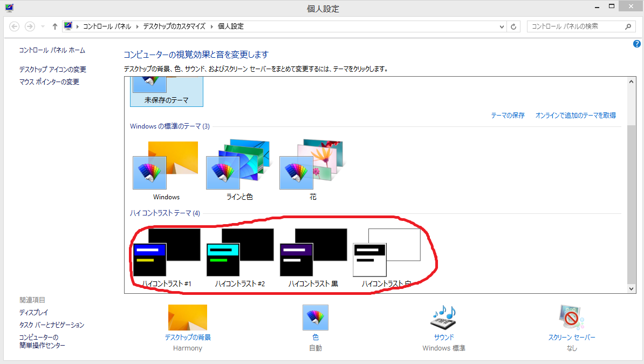This screenshot has height=364, width=644.
Task: Click テーマの保存 link
Action: [508, 116]
